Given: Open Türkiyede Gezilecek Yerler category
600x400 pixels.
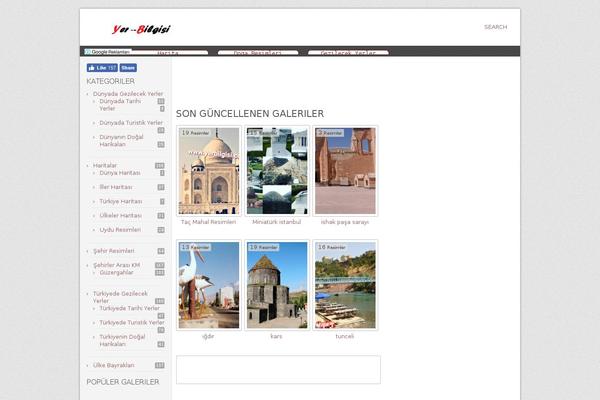Looking at the screenshot, I should coord(120,297).
